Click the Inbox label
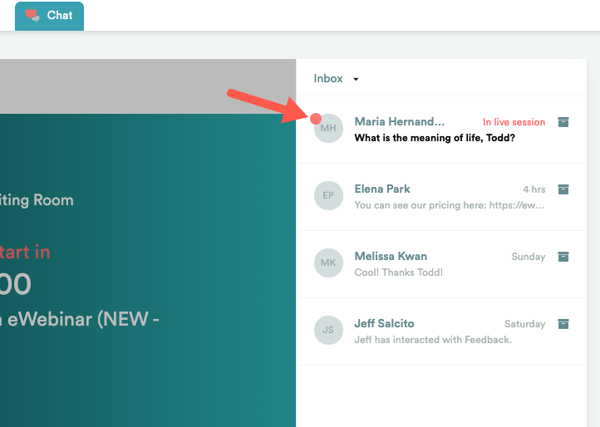Viewport: 600px width, 427px height. [x=328, y=78]
